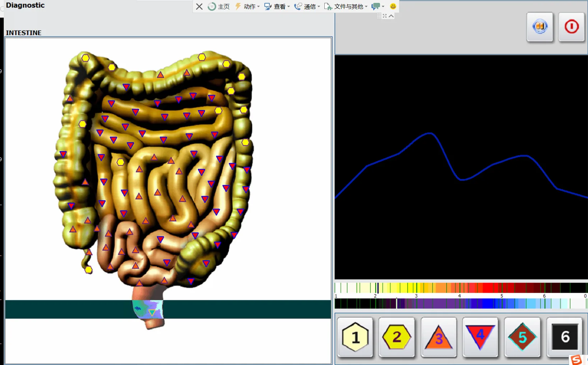The height and width of the screenshot is (365, 588).
Task: Close the remote session with the X button
Action: tap(199, 6)
